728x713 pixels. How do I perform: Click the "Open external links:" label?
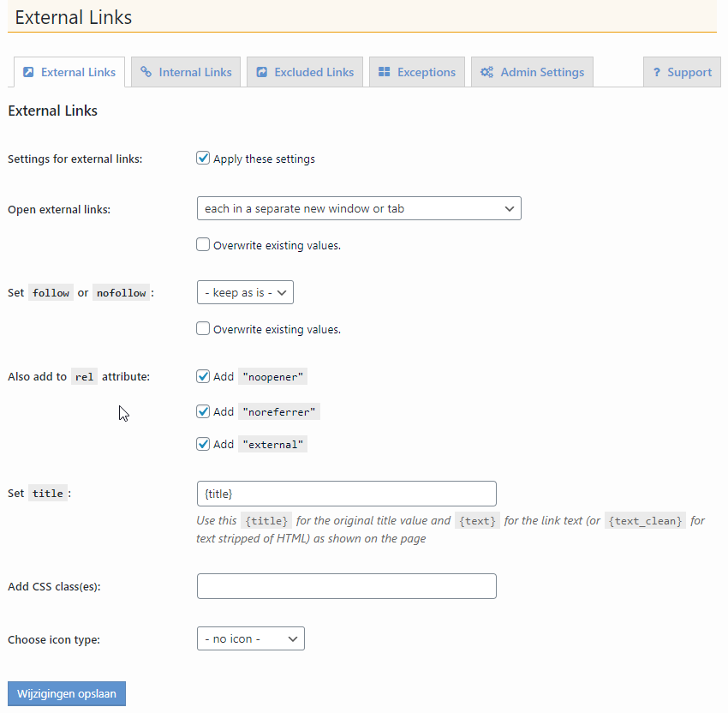pos(59,209)
